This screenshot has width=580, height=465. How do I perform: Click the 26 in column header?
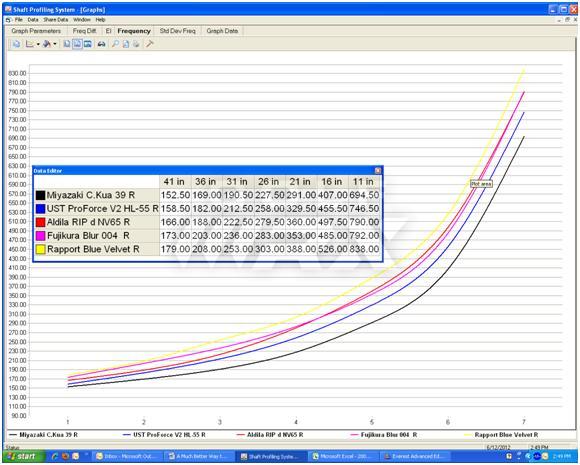pos(269,182)
